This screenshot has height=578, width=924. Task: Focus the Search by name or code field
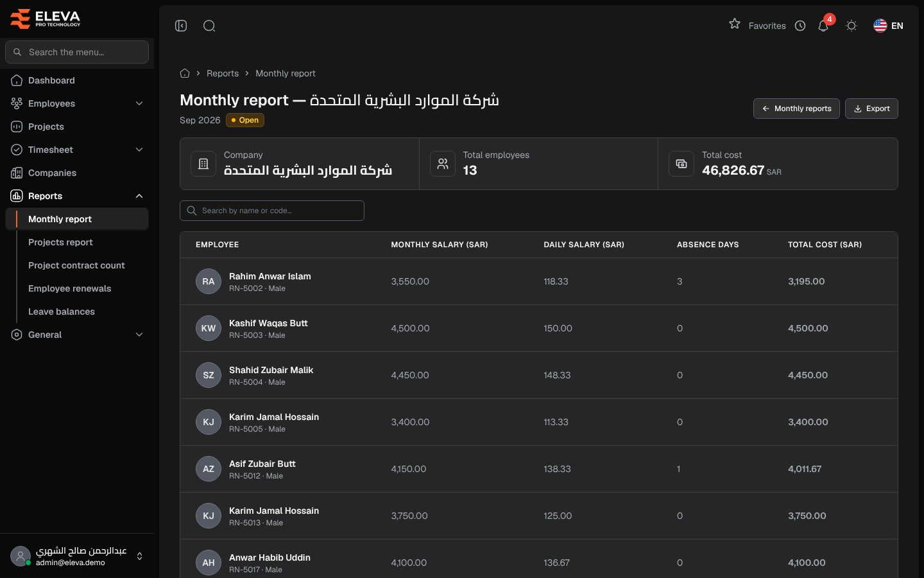tap(272, 211)
